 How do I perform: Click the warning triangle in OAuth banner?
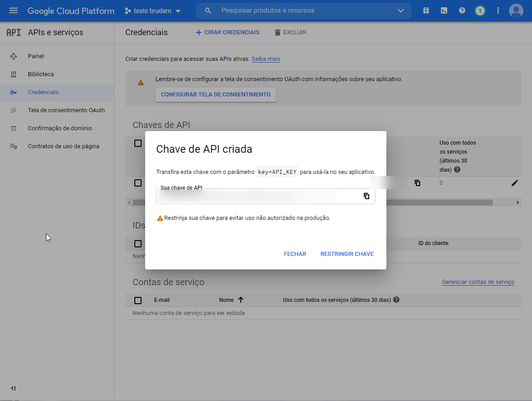point(141,82)
